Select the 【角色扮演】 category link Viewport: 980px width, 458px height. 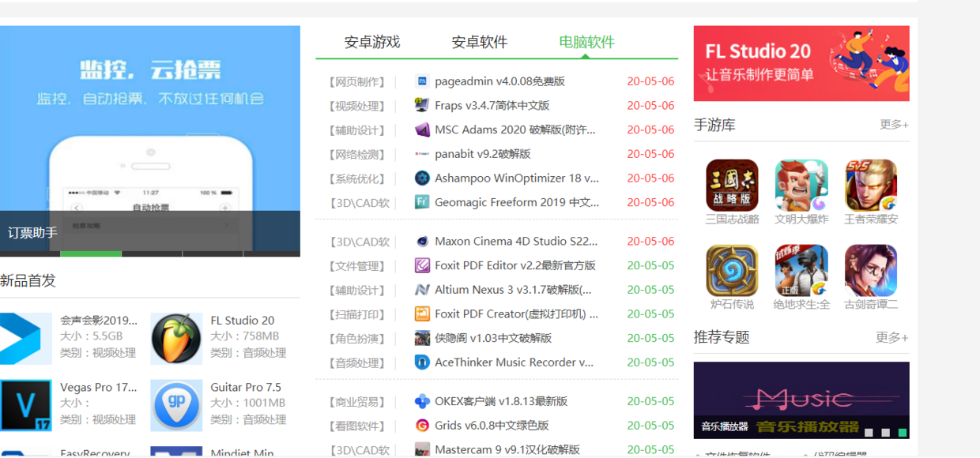[356, 338]
